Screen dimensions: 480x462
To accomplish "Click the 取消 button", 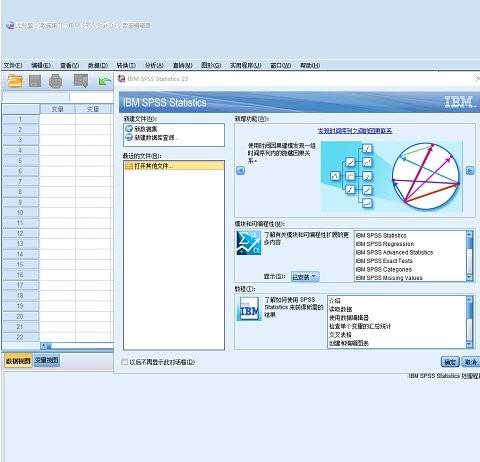I will point(471,362).
